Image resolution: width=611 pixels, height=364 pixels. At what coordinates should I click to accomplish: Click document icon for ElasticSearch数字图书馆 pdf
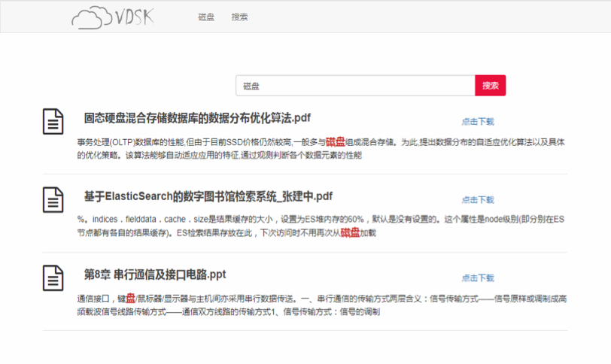coord(53,200)
